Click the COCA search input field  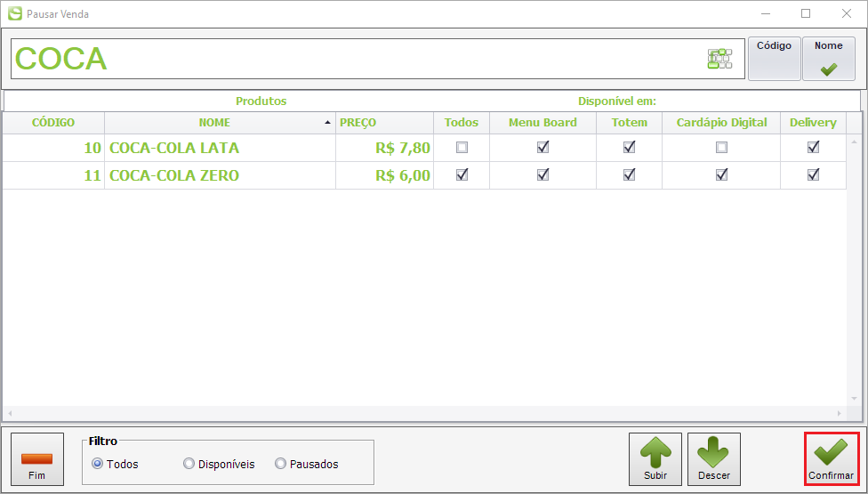point(378,59)
